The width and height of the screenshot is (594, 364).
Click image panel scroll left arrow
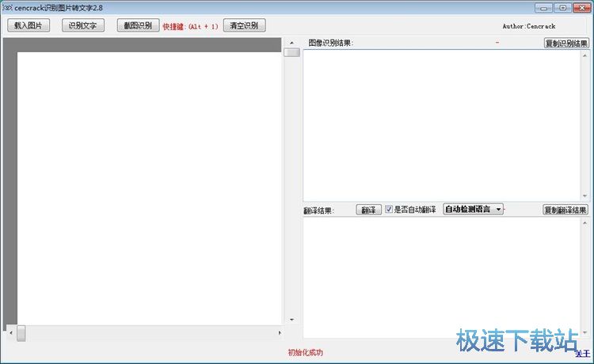point(11,333)
